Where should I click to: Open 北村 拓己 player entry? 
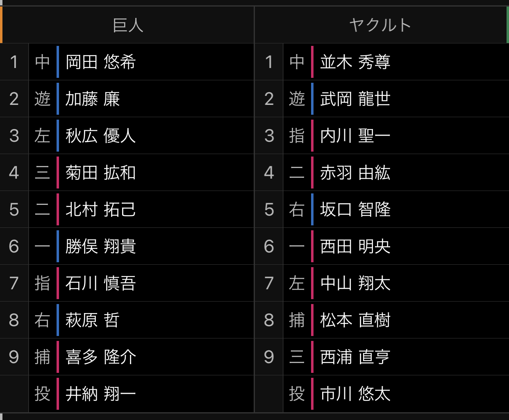(100, 209)
